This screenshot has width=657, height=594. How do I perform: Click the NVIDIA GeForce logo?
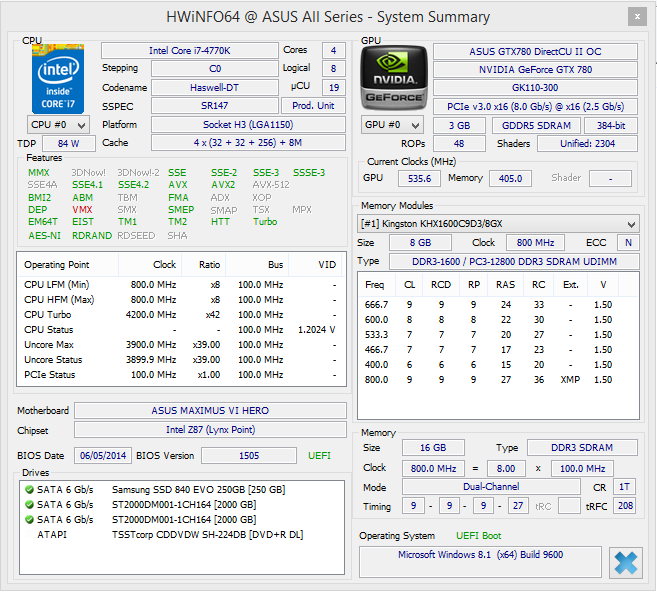394,78
